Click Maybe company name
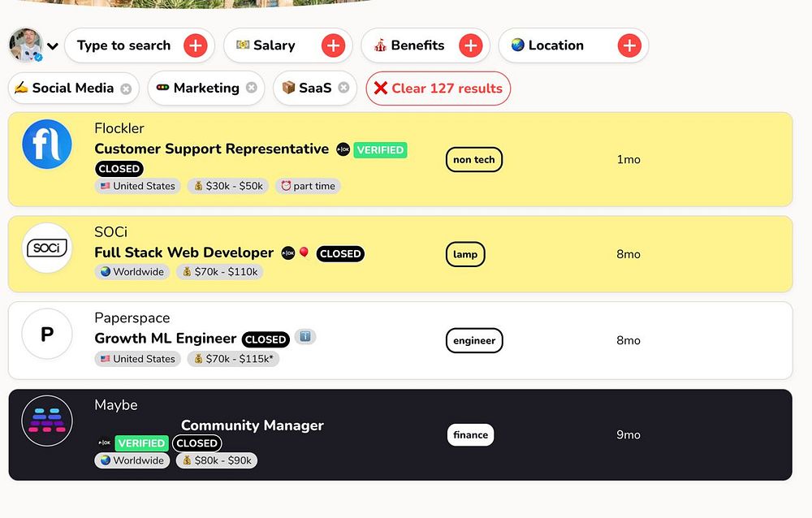The height and width of the screenshot is (518, 812). [116, 405]
